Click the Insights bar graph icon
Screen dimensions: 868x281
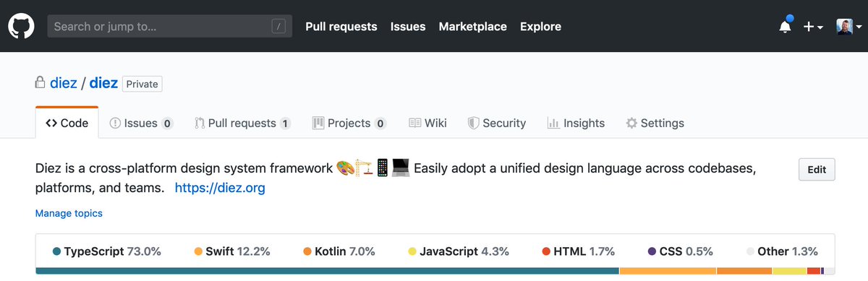pos(553,123)
